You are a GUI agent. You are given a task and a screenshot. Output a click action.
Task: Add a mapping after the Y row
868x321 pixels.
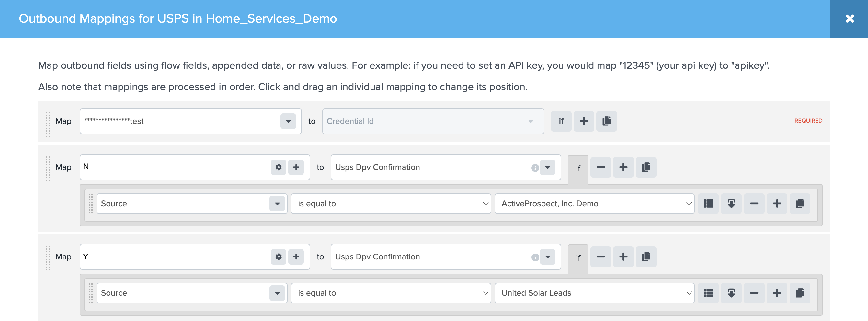(x=623, y=257)
